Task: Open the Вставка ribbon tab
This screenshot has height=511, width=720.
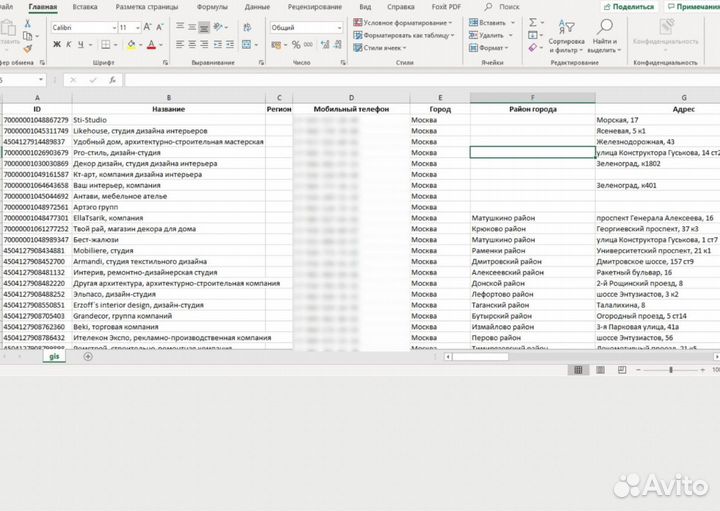Action: click(86, 7)
